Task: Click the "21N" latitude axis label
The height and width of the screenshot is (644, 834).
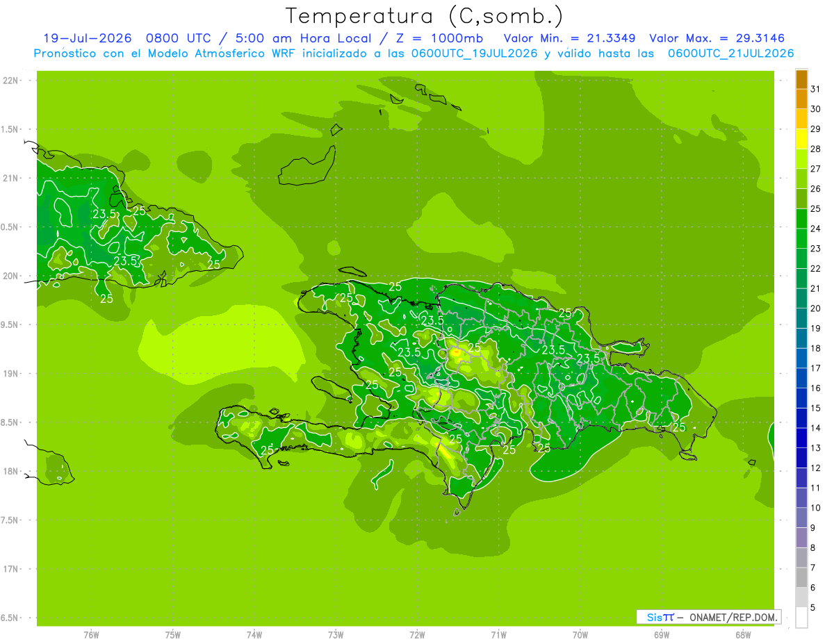Action: (10, 178)
